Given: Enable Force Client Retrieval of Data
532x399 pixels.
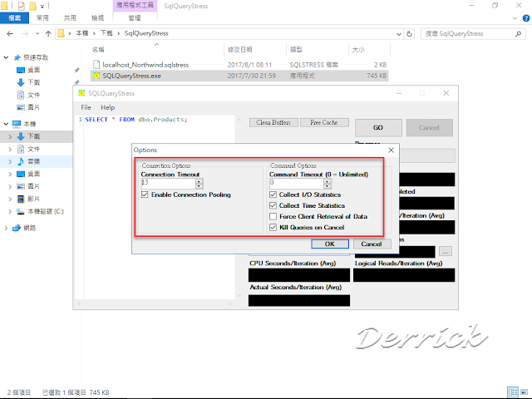Looking at the screenshot, I should point(273,216).
